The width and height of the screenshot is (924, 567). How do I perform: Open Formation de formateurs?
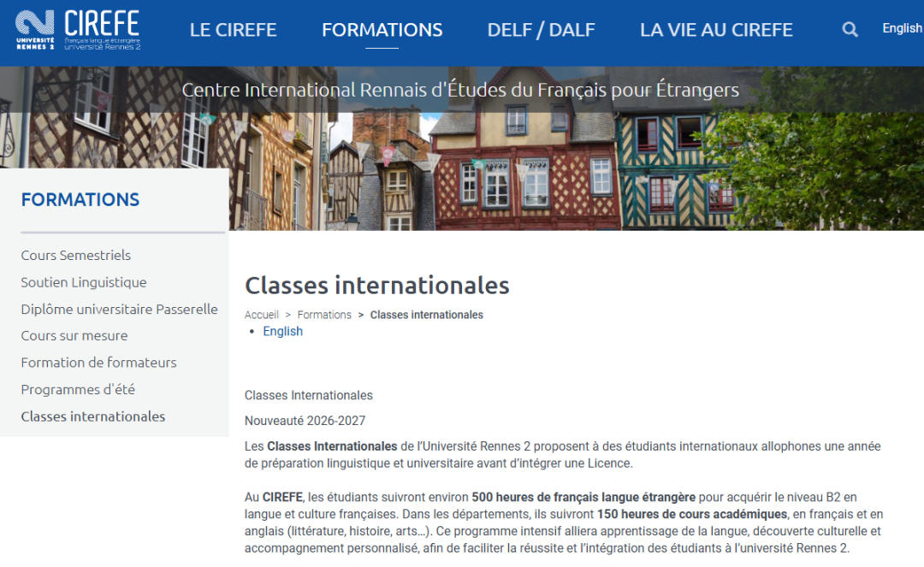98,363
